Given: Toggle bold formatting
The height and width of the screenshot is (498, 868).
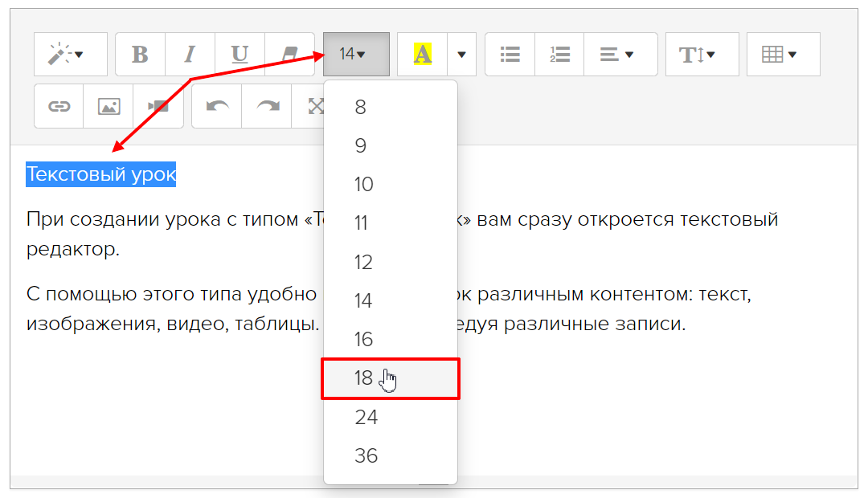Looking at the screenshot, I should [x=140, y=55].
